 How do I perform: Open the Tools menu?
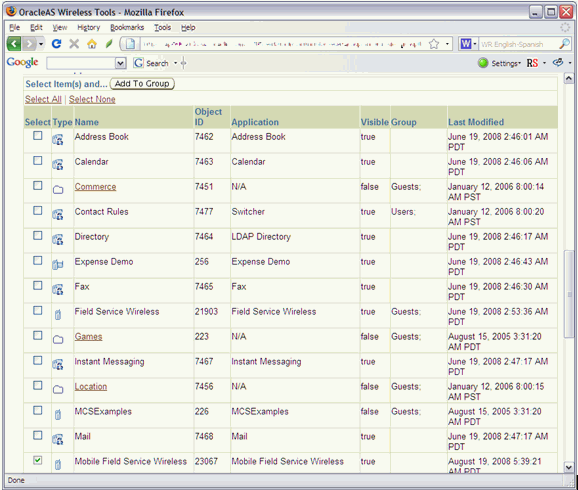(163, 28)
